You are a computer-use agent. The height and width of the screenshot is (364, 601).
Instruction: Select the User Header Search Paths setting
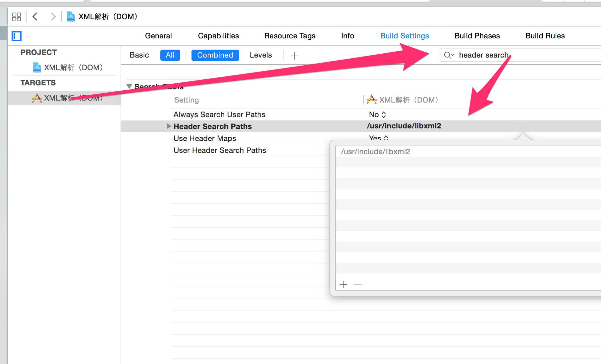click(220, 150)
